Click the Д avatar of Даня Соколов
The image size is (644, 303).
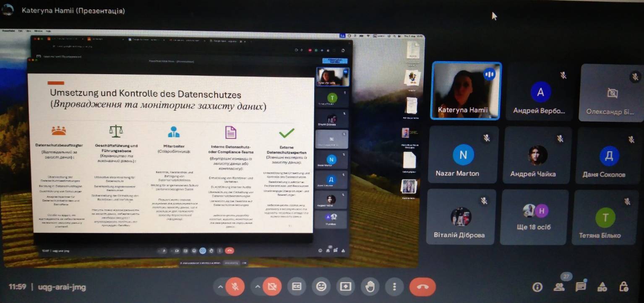point(609,156)
